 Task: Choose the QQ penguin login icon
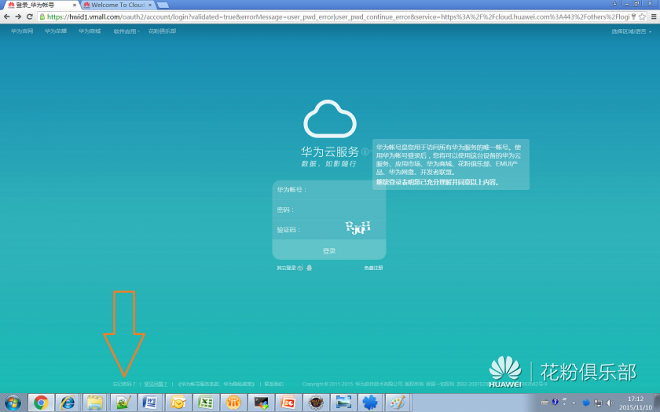click(x=309, y=268)
